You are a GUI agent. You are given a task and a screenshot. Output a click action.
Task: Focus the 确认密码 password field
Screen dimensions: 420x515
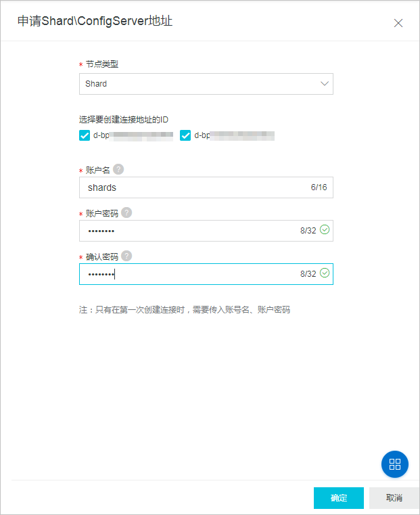206,274
